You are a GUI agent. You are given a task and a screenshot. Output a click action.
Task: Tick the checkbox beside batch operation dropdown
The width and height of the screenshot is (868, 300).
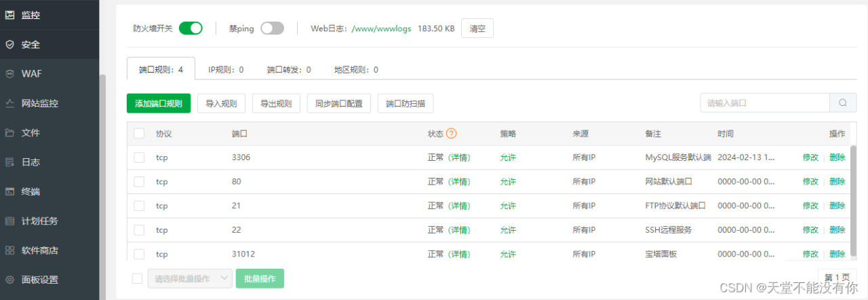click(137, 278)
